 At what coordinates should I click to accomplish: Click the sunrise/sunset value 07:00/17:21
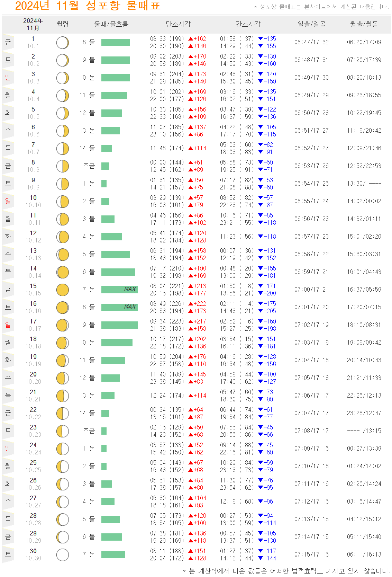[312, 290]
